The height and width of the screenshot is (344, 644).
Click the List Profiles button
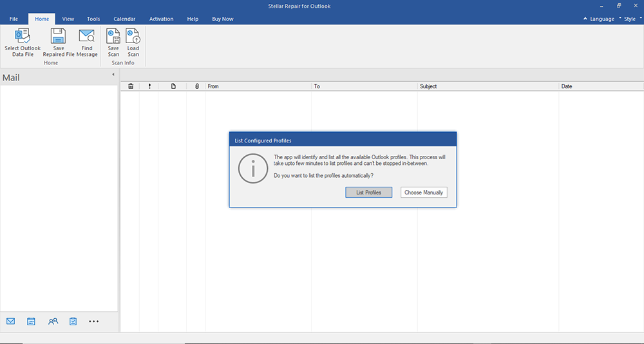tap(369, 193)
